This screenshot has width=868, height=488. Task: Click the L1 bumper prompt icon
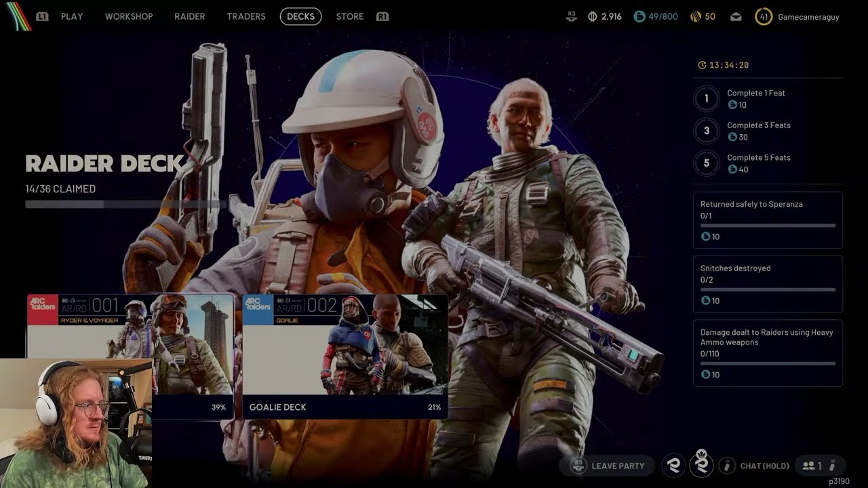[x=42, y=16]
